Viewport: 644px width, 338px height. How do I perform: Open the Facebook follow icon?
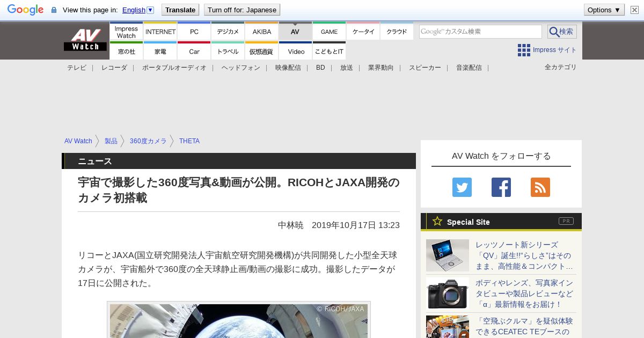(501, 187)
